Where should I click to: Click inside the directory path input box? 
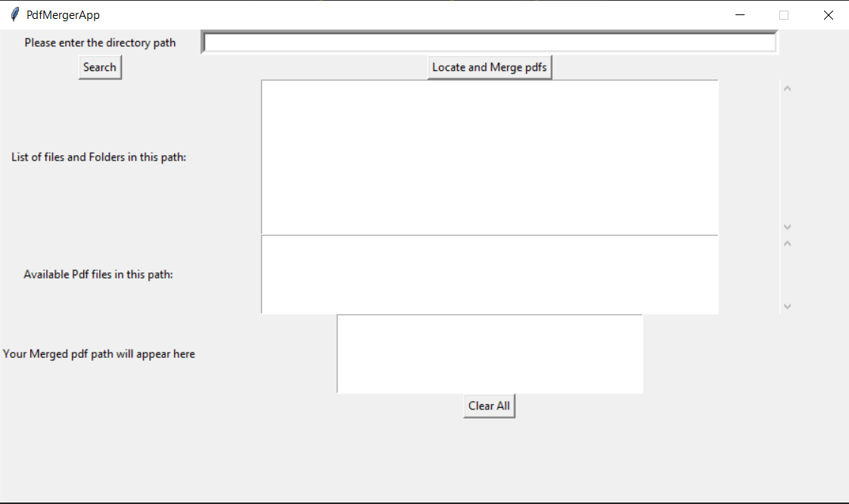pyautogui.click(x=489, y=42)
